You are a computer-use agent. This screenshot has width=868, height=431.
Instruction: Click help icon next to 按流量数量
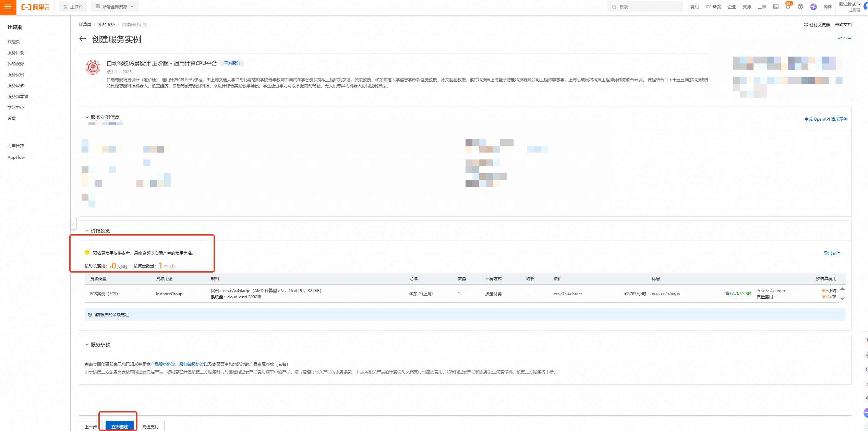pyautogui.click(x=172, y=266)
